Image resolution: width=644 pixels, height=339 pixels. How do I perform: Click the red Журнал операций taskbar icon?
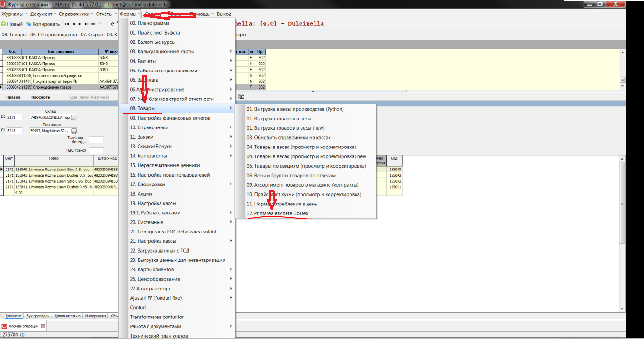(x=5, y=326)
